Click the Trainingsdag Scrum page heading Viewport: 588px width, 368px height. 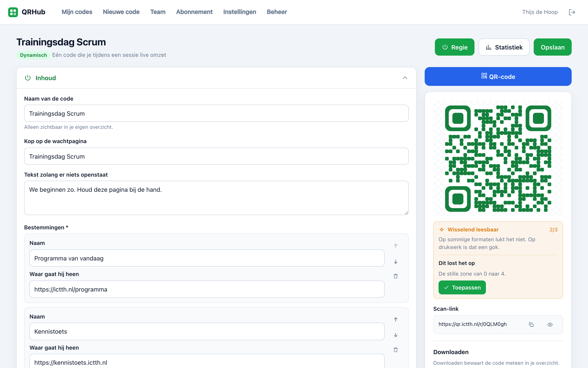click(x=61, y=42)
